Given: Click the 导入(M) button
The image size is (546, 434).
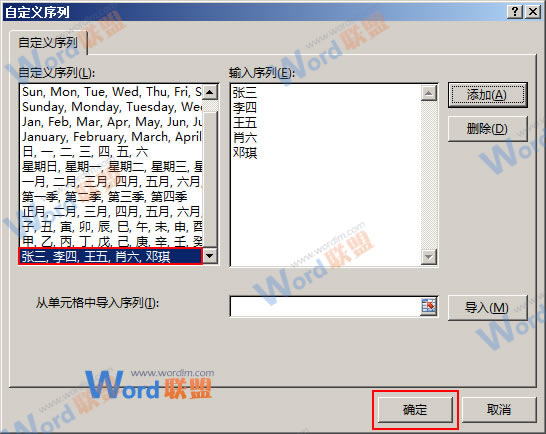Looking at the screenshot, I should (x=488, y=308).
